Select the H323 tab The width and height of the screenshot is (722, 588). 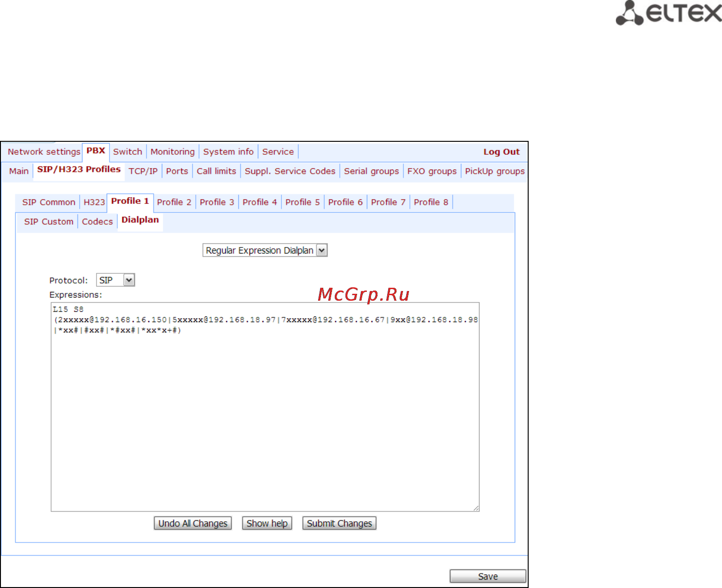point(94,202)
